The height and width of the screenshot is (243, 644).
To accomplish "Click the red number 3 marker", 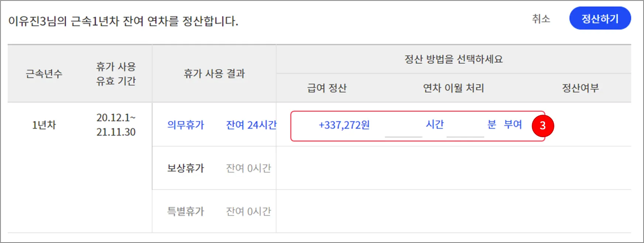I will click(542, 126).
